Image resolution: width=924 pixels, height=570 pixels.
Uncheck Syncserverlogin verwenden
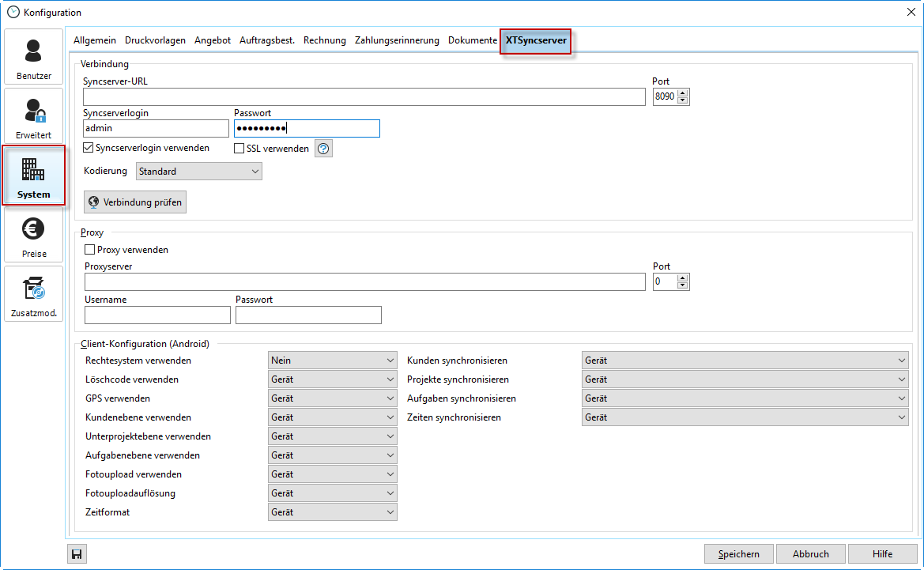(88, 148)
